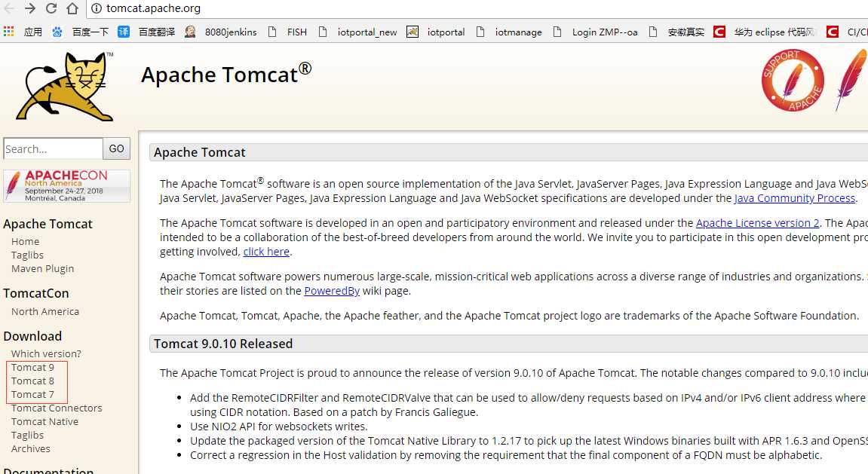Open the Maven Plugin link
Image resolution: width=868 pixels, height=474 pixels.
(x=43, y=269)
